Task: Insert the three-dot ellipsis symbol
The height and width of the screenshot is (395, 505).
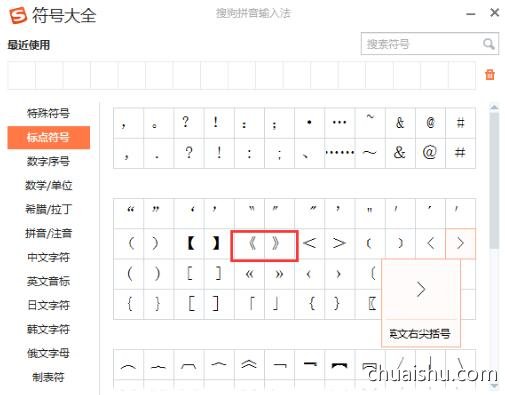Action: (x=340, y=123)
